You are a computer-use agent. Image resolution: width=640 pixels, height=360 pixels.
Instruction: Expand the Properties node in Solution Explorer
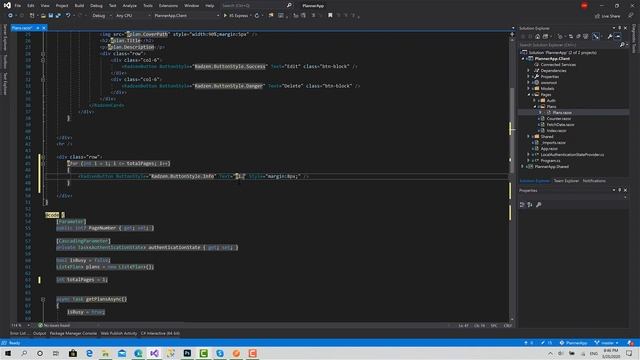pos(529,76)
